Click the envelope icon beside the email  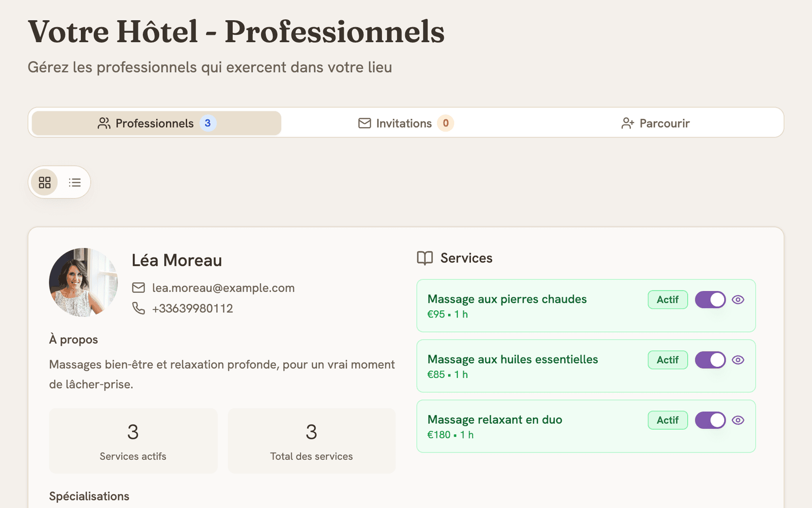pyautogui.click(x=139, y=288)
